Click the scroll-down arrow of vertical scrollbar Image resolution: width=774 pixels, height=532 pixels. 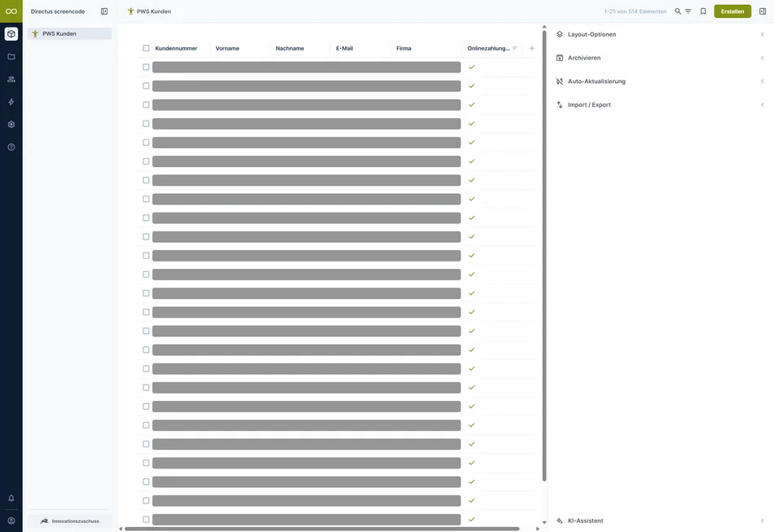click(544, 522)
